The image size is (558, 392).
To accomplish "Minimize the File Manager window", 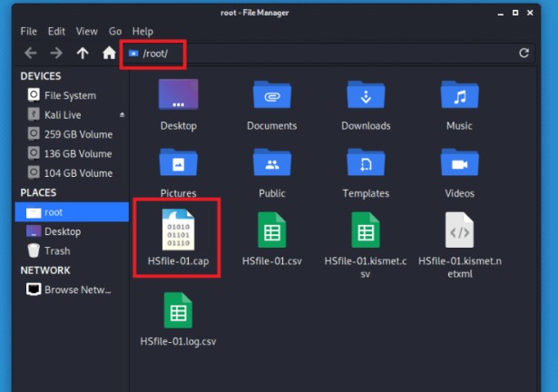I will pyautogui.click(x=500, y=14).
